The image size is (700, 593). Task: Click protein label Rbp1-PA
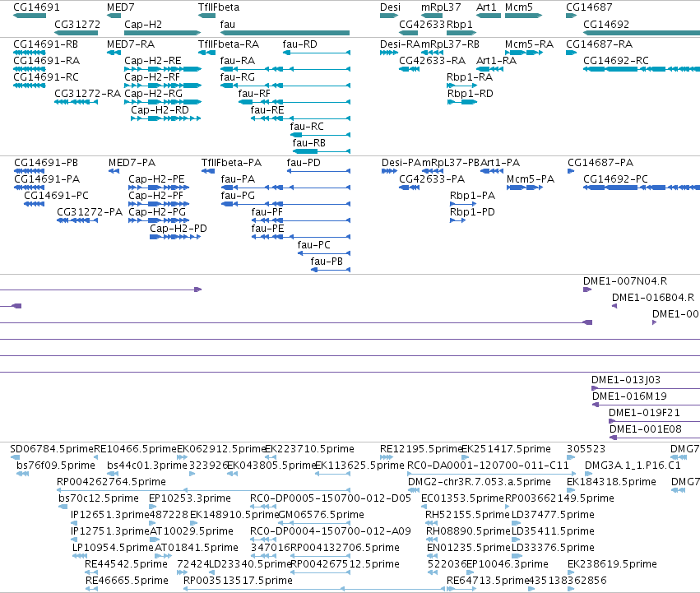(x=472, y=196)
